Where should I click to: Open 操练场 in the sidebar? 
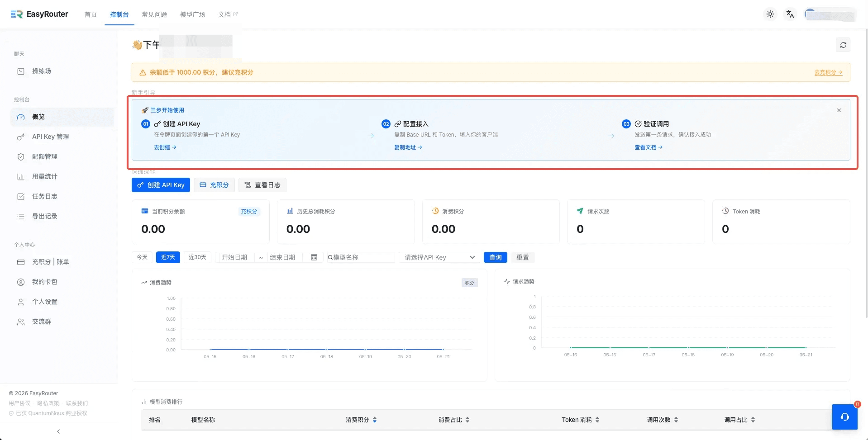[x=62, y=71]
